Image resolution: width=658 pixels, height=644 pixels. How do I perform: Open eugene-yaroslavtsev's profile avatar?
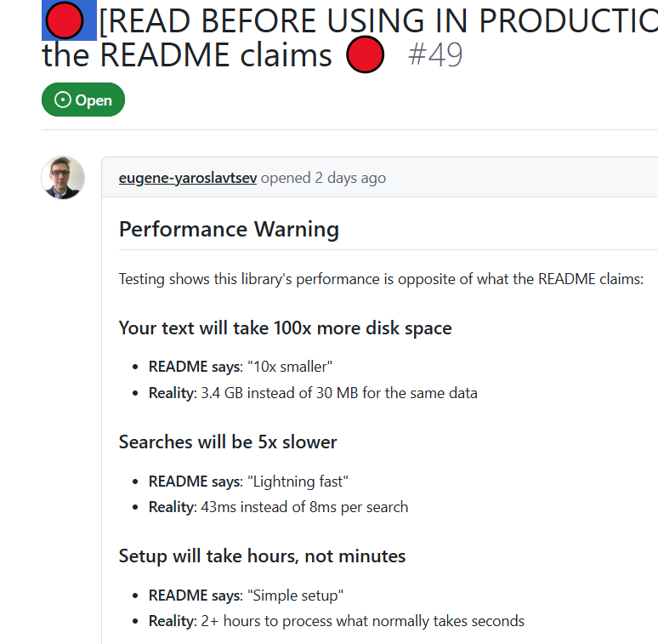coord(63,178)
